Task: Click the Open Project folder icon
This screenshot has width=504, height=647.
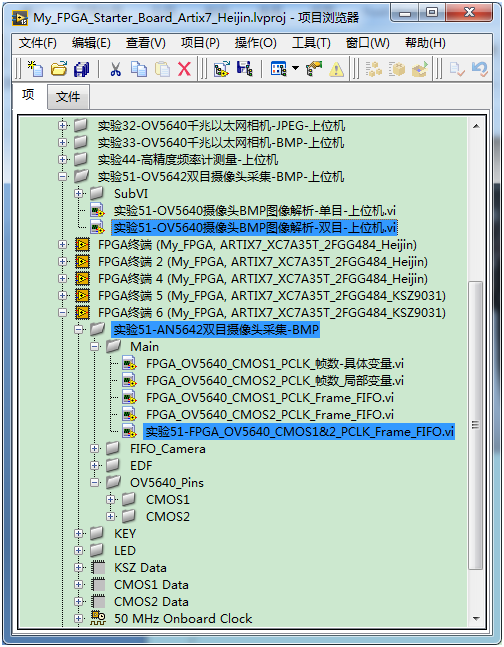Action: pos(59,69)
